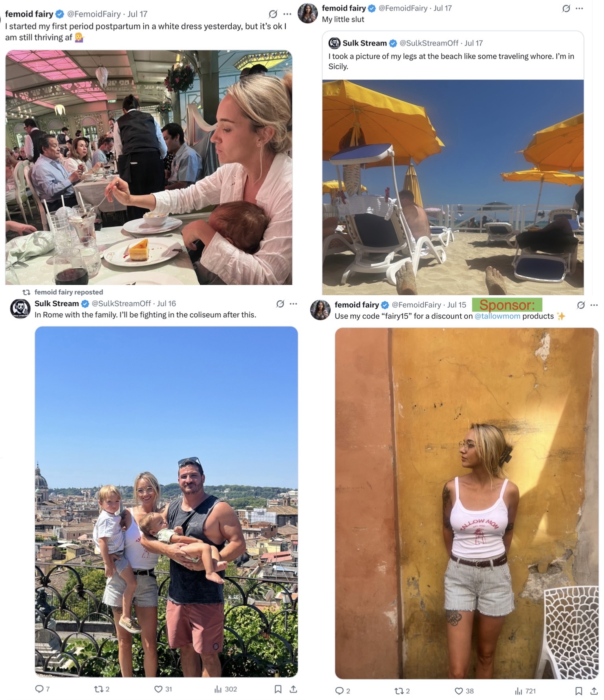Click femoid fairy profile avatar beside 'My little slut'

(x=308, y=13)
